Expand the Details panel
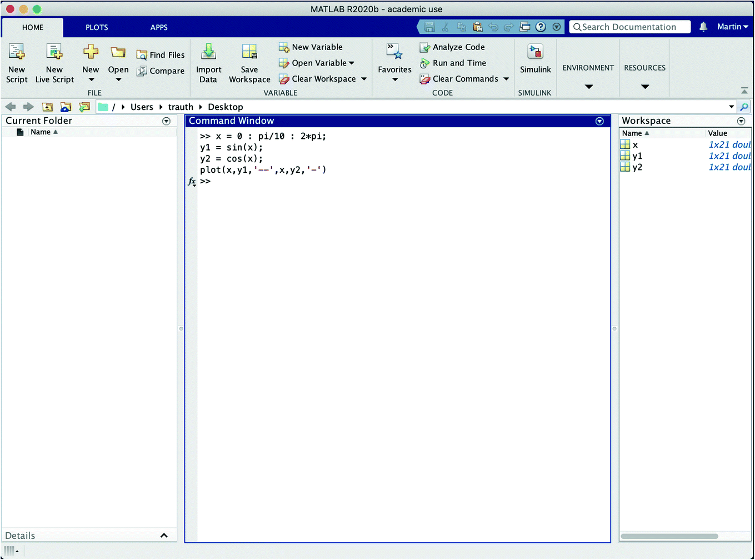The width and height of the screenshot is (755, 560). point(164,536)
